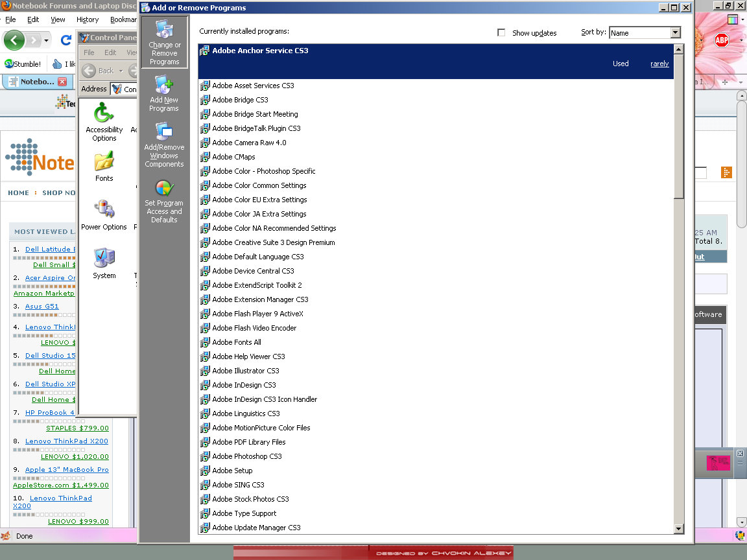Open the Add New Programs icon
747x560 pixels.
[x=164, y=94]
